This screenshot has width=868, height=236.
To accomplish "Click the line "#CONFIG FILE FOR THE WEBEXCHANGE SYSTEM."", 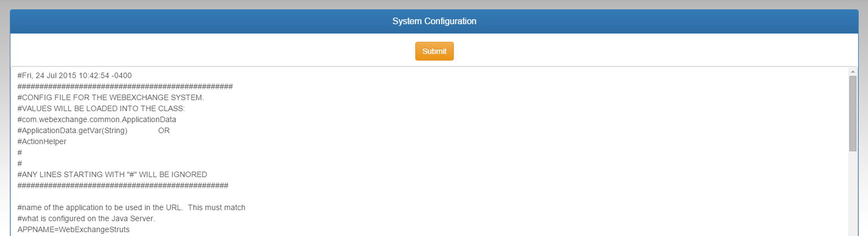I will pos(110,97).
